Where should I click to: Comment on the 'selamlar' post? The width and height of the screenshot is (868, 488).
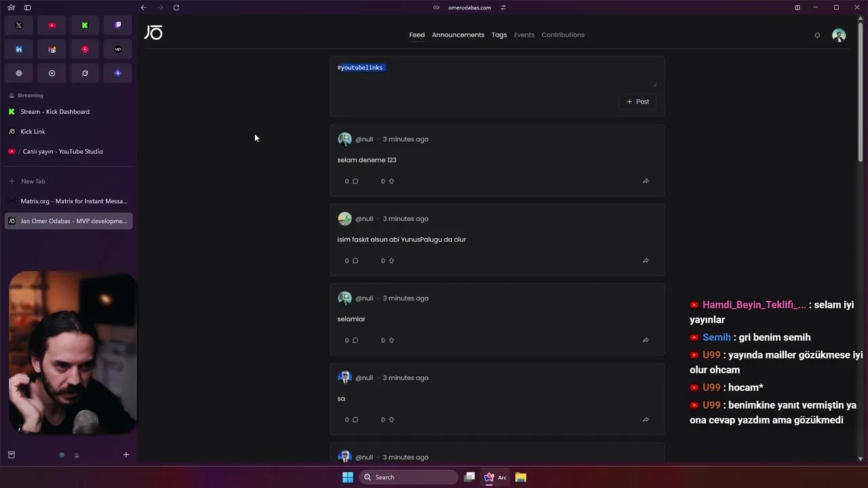[x=355, y=340]
